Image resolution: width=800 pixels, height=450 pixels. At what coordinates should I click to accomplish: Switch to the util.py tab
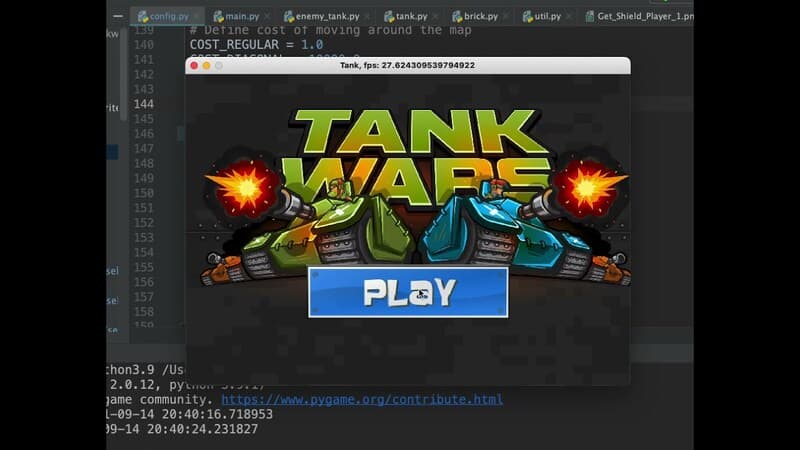coord(548,16)
